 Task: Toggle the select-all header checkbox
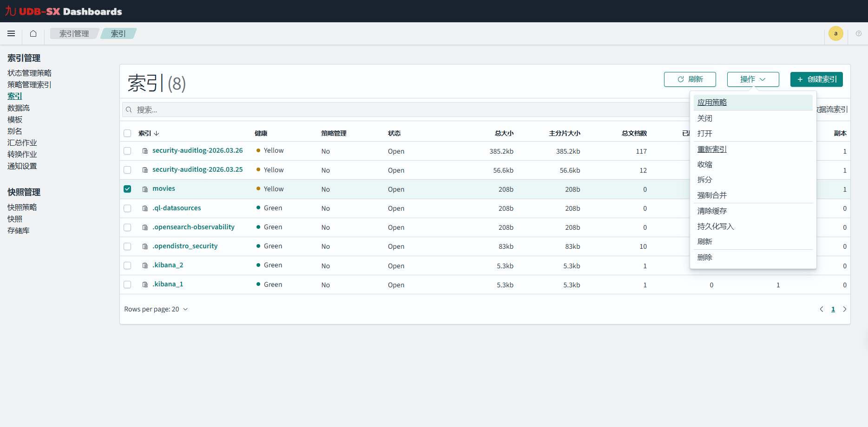pos(127,133)
